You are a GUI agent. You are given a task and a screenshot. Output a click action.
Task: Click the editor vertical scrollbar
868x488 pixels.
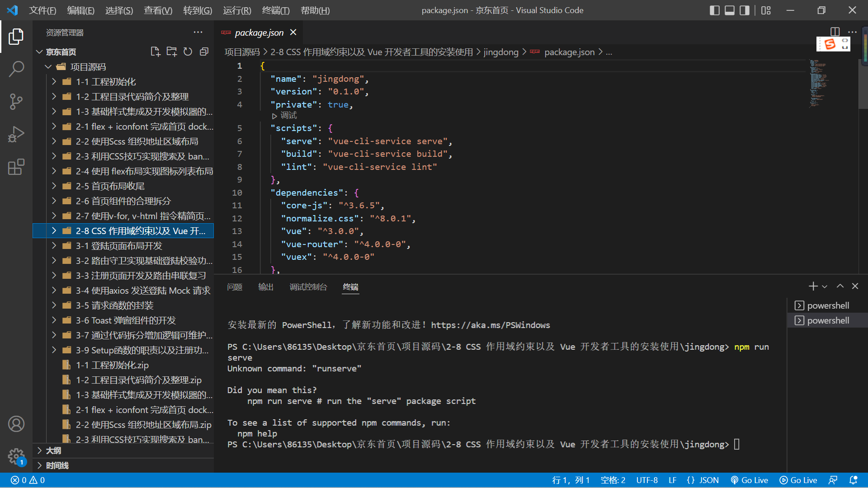pos(863,84)
